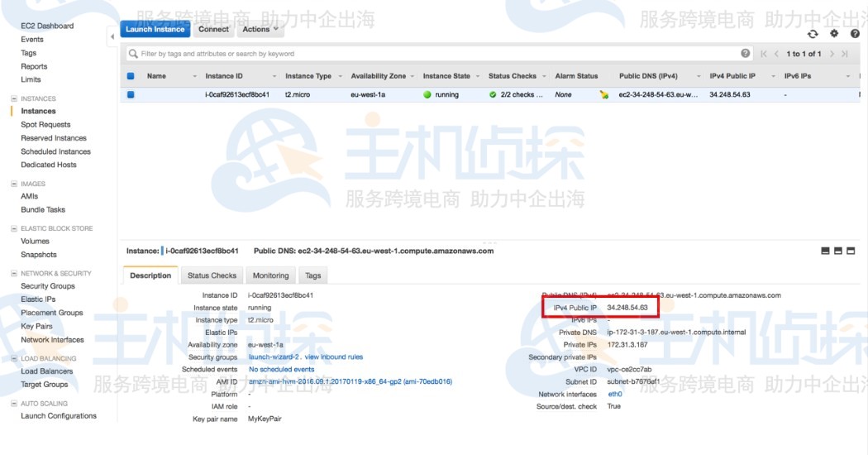
Task: Collapse the NETWORK & SECURITY section
Action: click(x=14, y=273)
